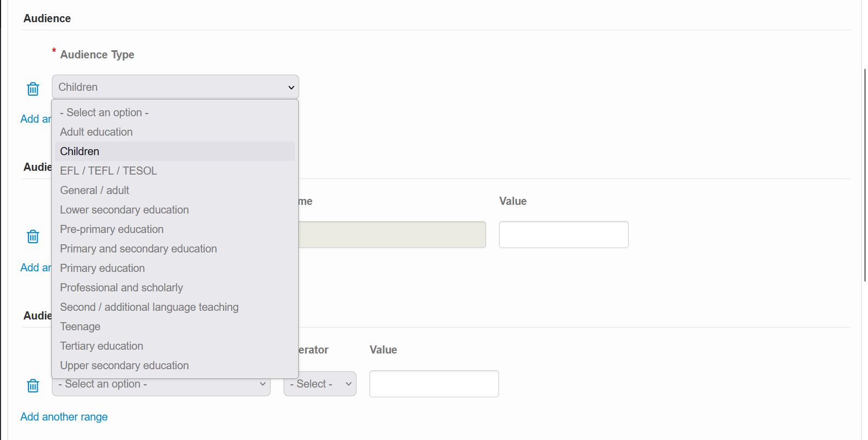Click the trash icon beside the bottom range row
The image size is (868, 440).
tap(33, 385)
